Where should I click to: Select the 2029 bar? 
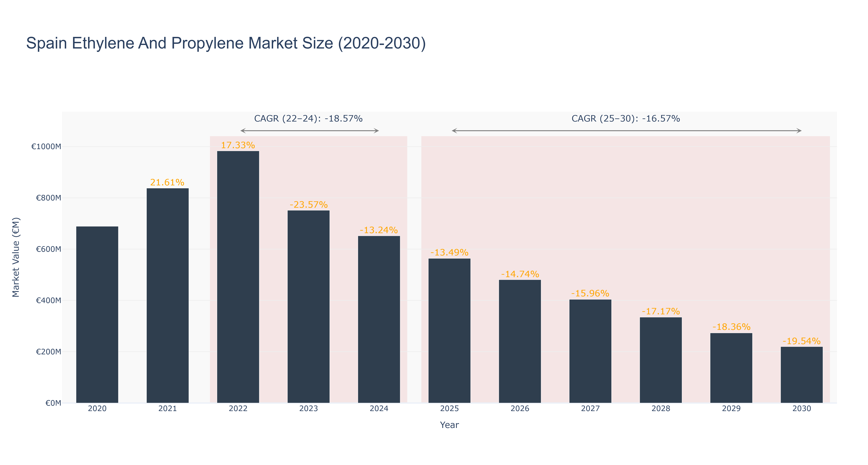click(731, 368)
